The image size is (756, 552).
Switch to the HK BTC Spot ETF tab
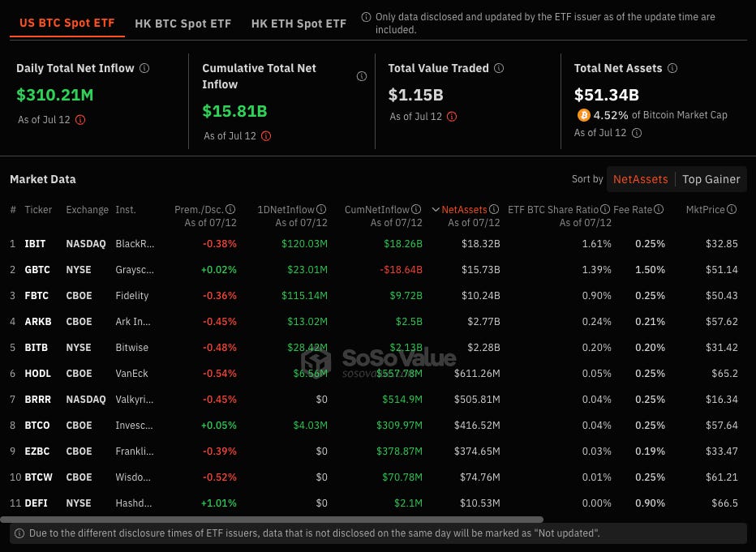pos(183,24)
